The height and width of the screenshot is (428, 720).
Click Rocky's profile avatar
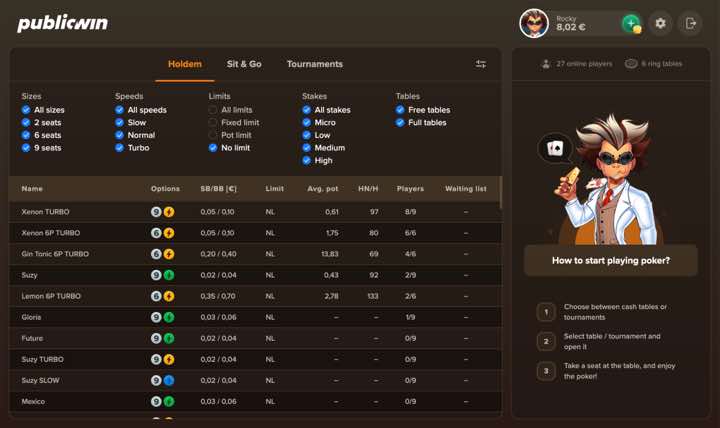click(x=534, y=23)
